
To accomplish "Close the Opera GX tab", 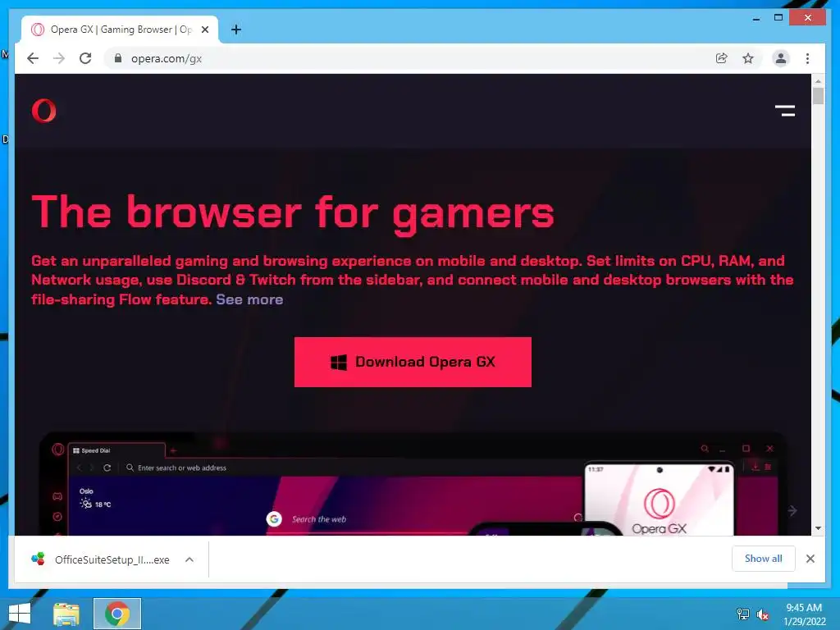I will click(204, 30).
